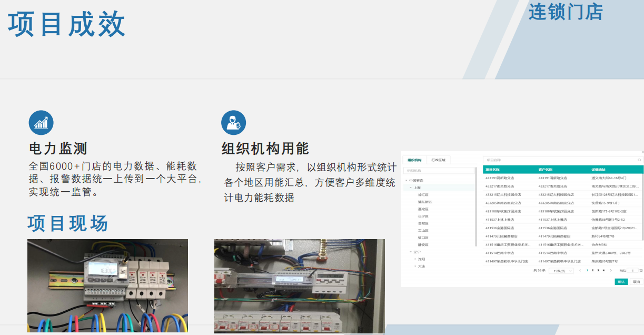
Task: Click the 电力监测 chart icon
Action: tap(41, 123)
